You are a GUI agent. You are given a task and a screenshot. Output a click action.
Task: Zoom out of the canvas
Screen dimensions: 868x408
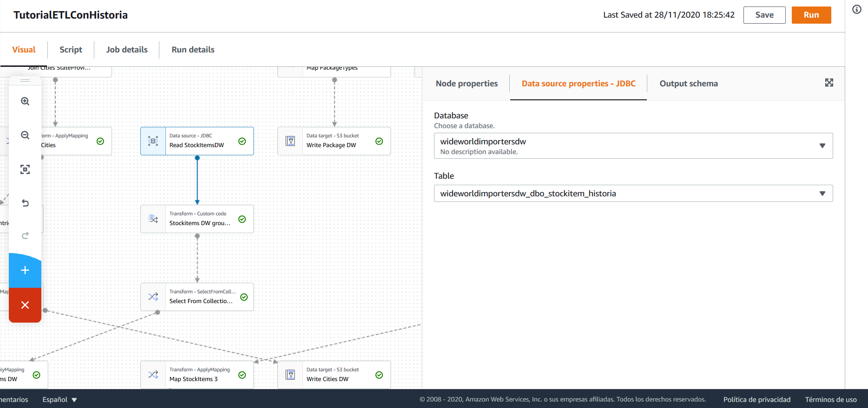pos(25,135)
